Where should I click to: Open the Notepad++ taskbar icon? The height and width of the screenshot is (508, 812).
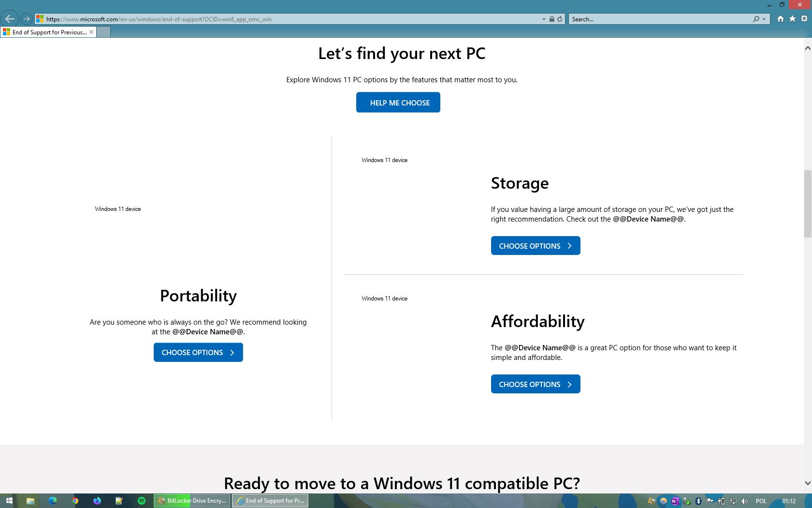[x=119, y=501]
